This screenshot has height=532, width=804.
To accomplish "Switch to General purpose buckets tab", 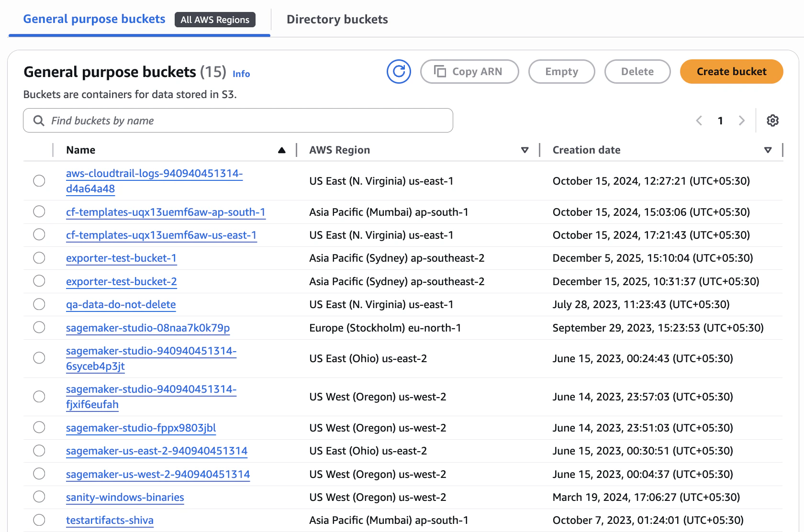I will click(x=94, y=19).
